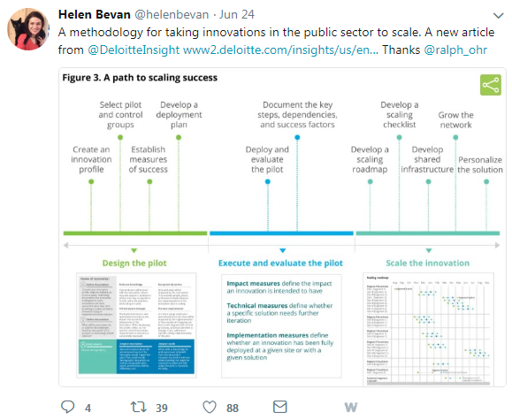Click the Scale the innovation heading
Viewport: 512px width, 420px height.
click(x=428, y=263)
